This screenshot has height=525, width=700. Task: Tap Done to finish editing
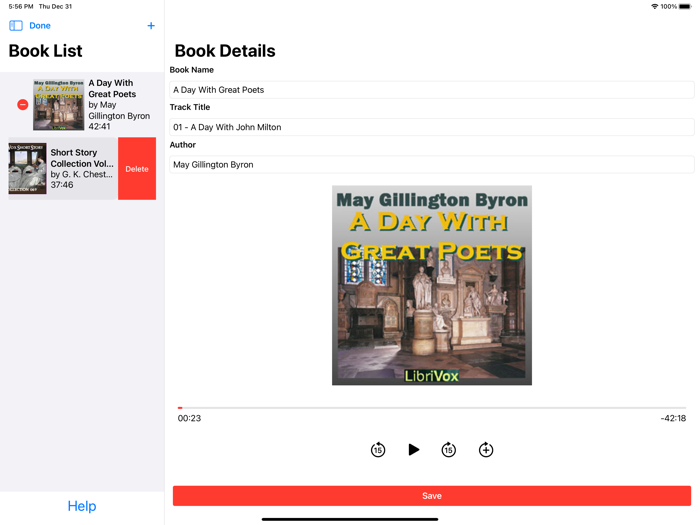(x=40, y=25)
